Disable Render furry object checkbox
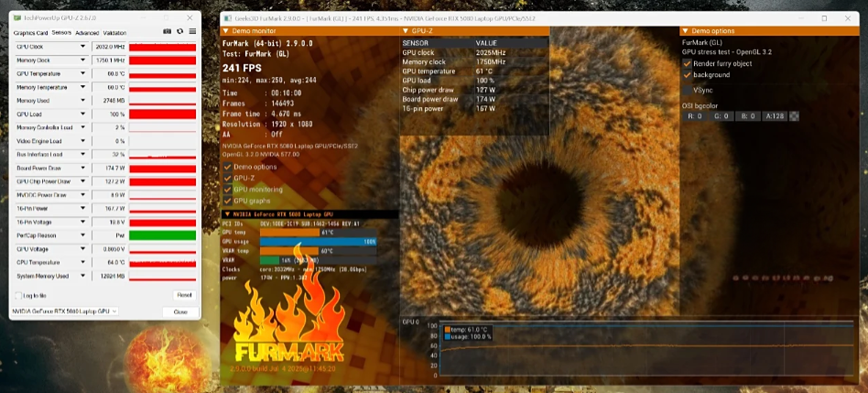The image size is (868, 393). [x=687, y=63]
